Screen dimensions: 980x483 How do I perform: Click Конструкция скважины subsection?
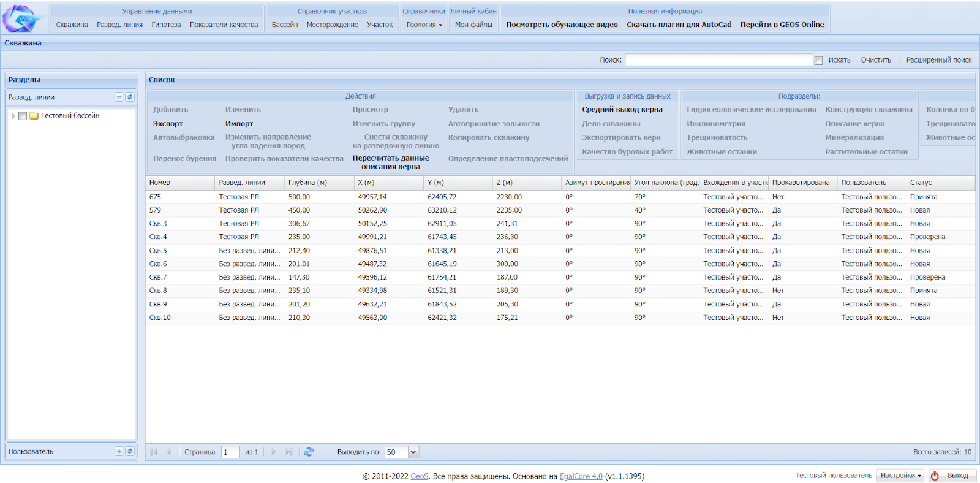(869, 110)
